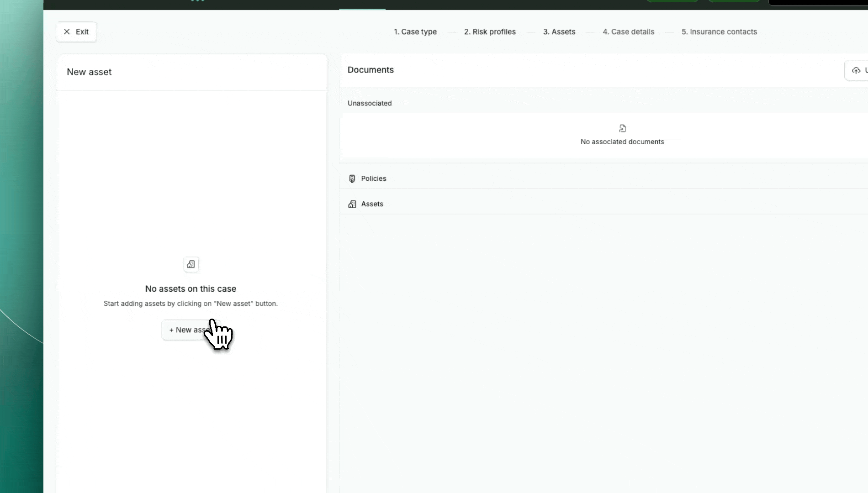Screen dimensions: 868x493
Task: Switch to step "5. Insurance contacts"
Action: click(x=719, y=31)
